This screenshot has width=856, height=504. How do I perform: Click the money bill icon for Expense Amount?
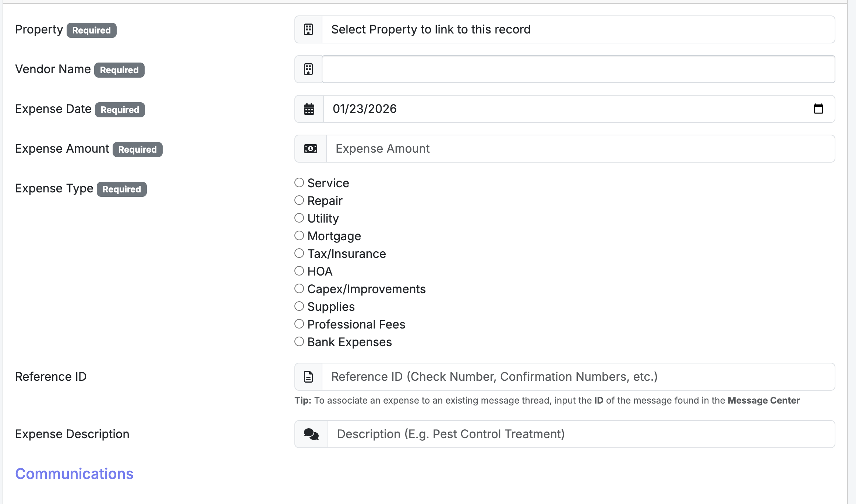click(311, 149)
